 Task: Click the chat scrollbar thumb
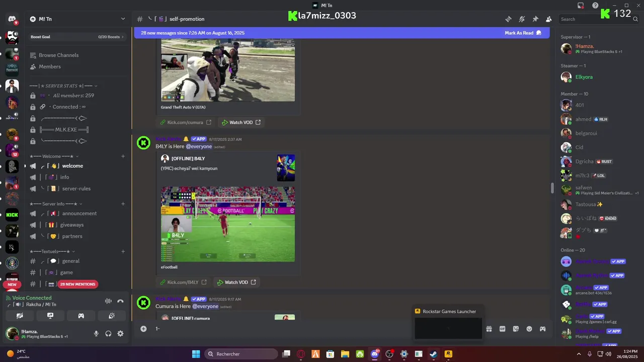click(x=552, y=188)
